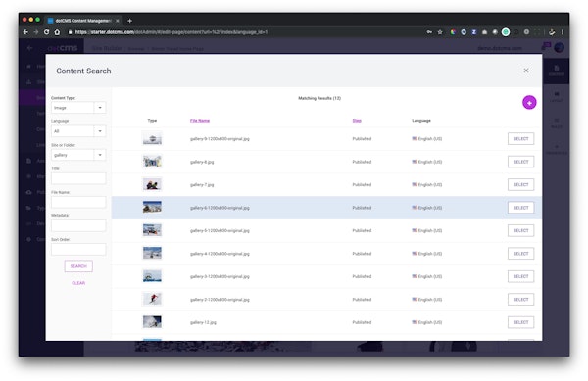Click thumbnail of gallery-6-1200x800-original.jpg

[152, 208]
